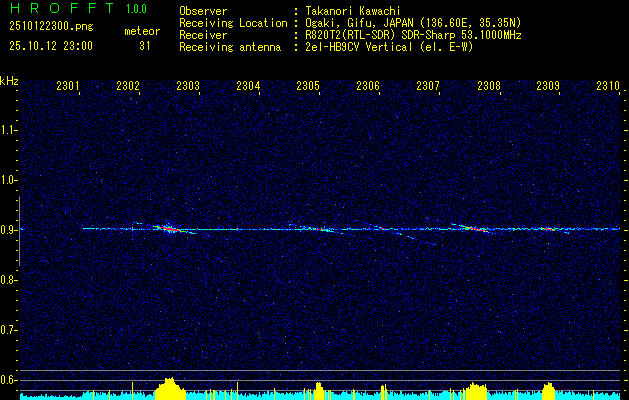Click the bright meteor echo before 2303
Image resolution: width=629 pixels, height=400 pixels.
[x=170, y=229]
